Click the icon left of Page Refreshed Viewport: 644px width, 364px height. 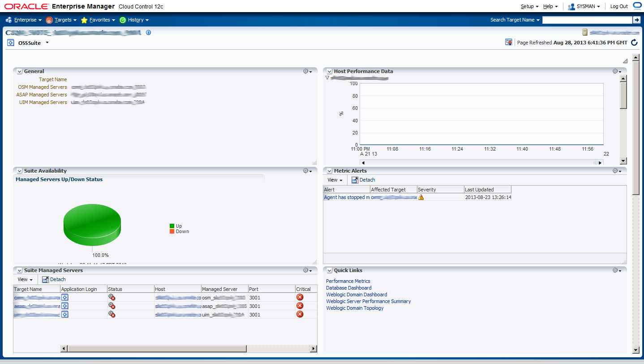[509, 42]
